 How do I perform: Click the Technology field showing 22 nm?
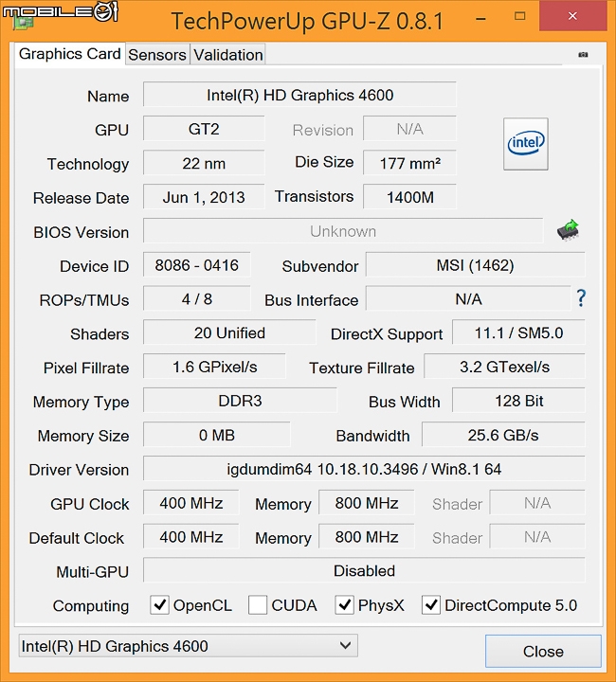(204, 163)
